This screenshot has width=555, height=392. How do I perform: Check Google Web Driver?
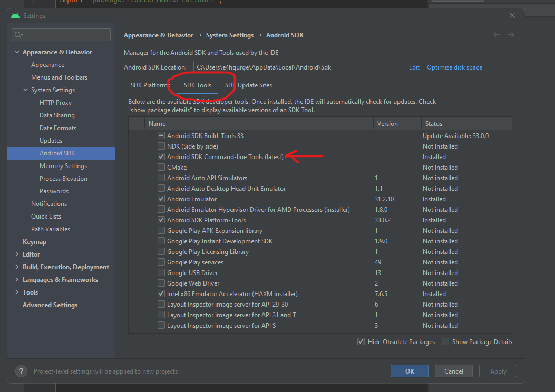(x=161, y=283)
